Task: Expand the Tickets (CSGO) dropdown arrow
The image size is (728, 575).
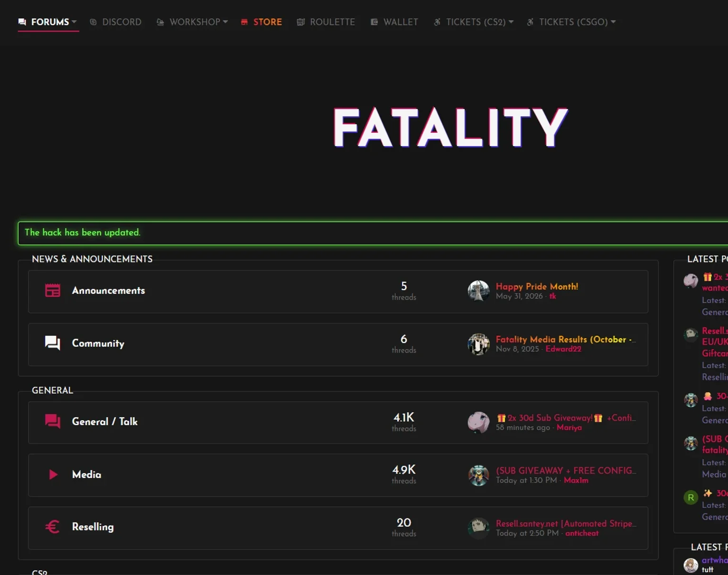Action: coord(613,22)
